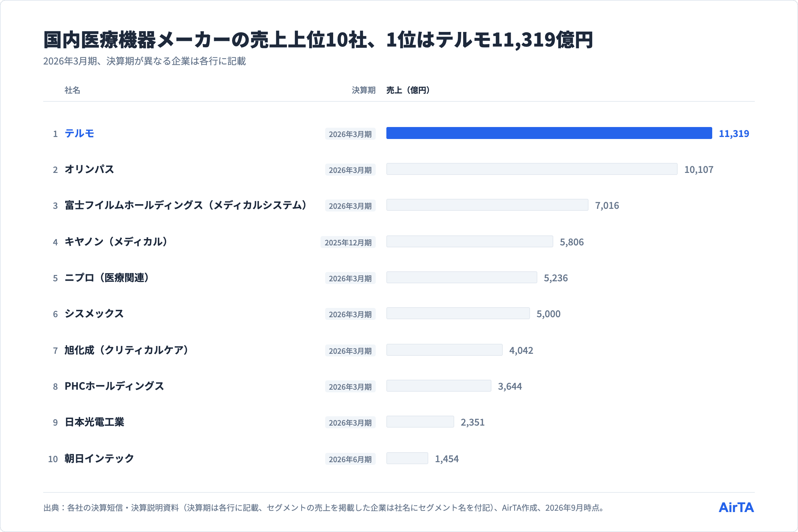Click the value 10,107

pos(699,170)
